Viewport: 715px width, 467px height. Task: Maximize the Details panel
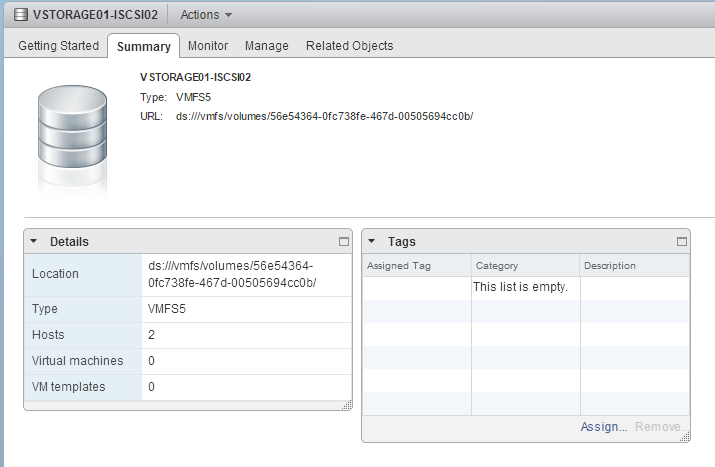point(344,241)
